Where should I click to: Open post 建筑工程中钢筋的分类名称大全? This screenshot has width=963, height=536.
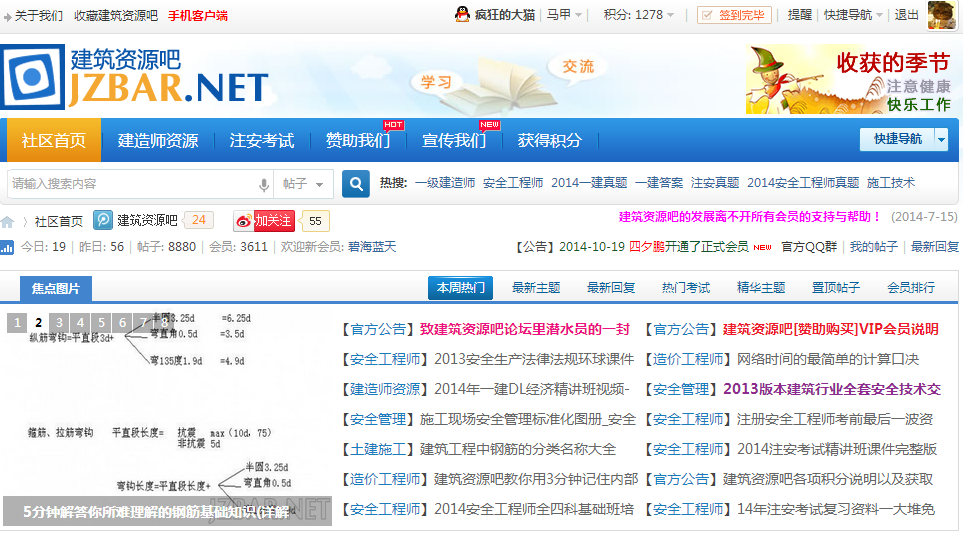(x=518, y=449)
